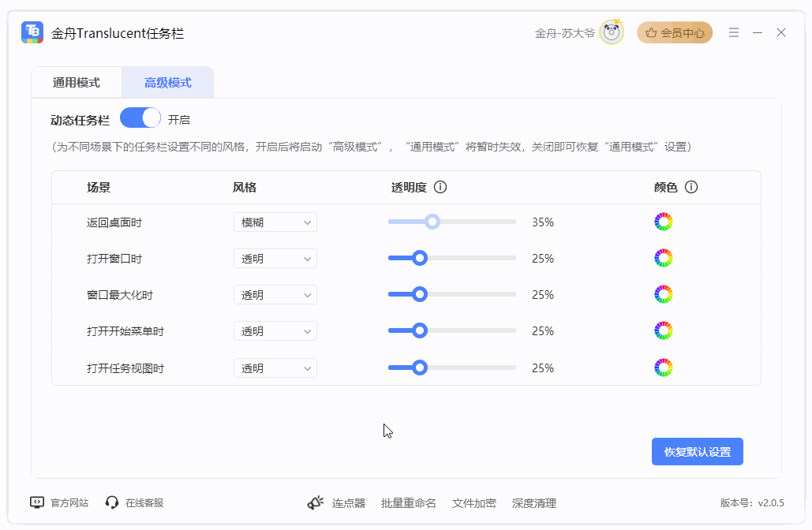Switch to the 通用模式 tab
812x530 pixels.
coord(77,83)
